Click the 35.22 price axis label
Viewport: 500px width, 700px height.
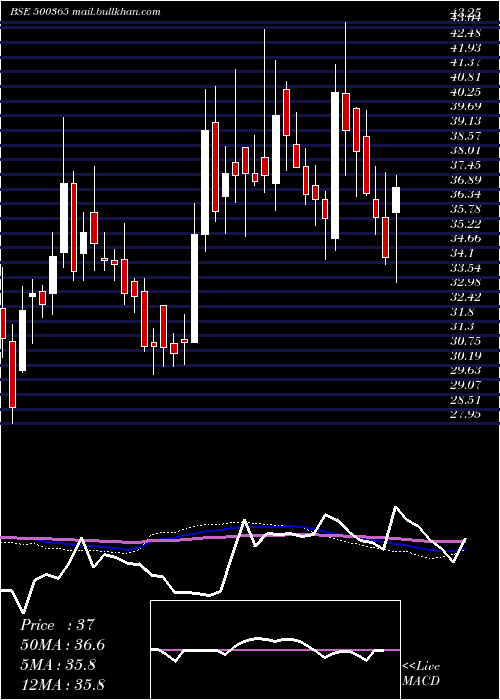(466, 224)
